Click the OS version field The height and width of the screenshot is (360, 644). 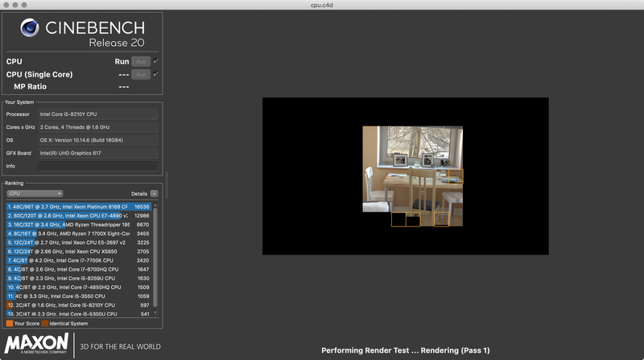point(97,140)
